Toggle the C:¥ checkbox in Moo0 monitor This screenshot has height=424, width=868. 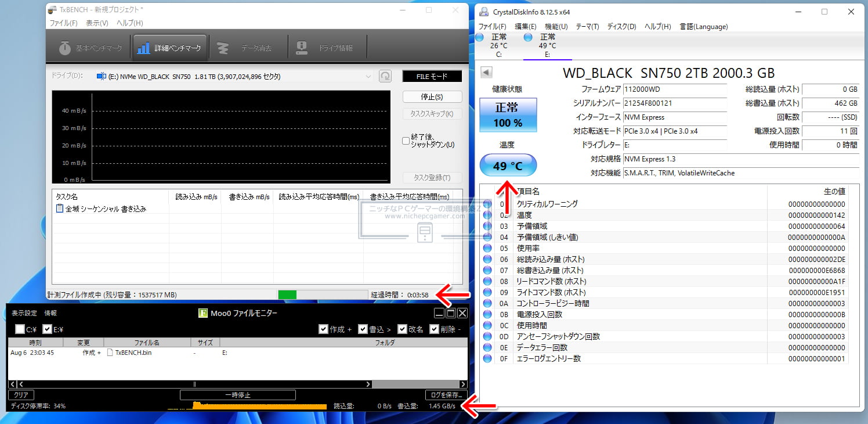click(20, 329)
